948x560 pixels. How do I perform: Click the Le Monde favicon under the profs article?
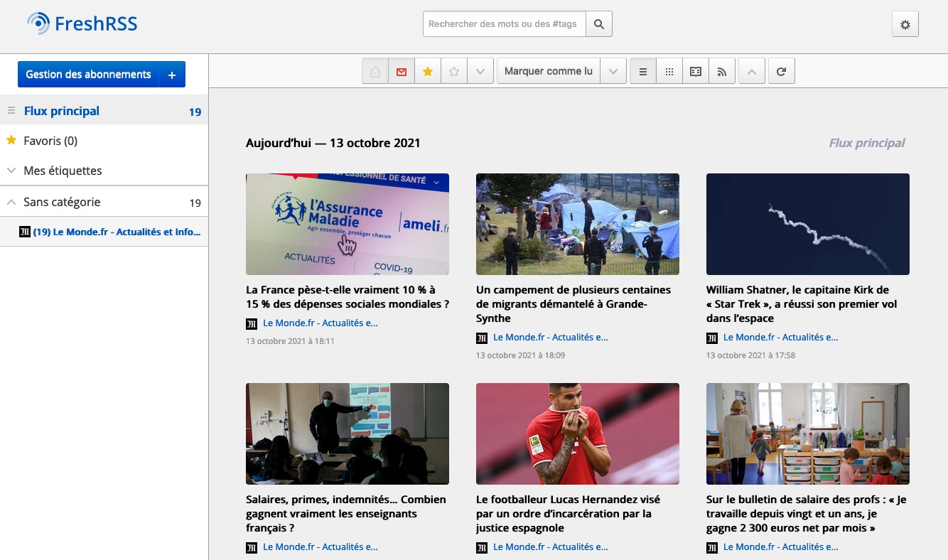(x=712, y=548)
